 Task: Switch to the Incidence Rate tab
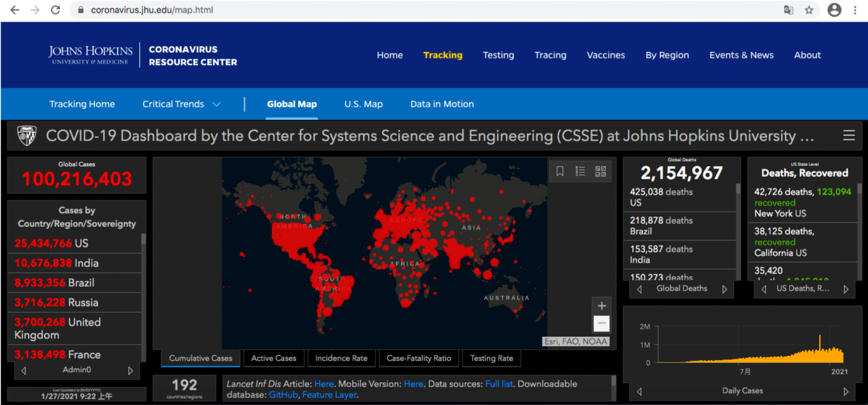point(341,359)
